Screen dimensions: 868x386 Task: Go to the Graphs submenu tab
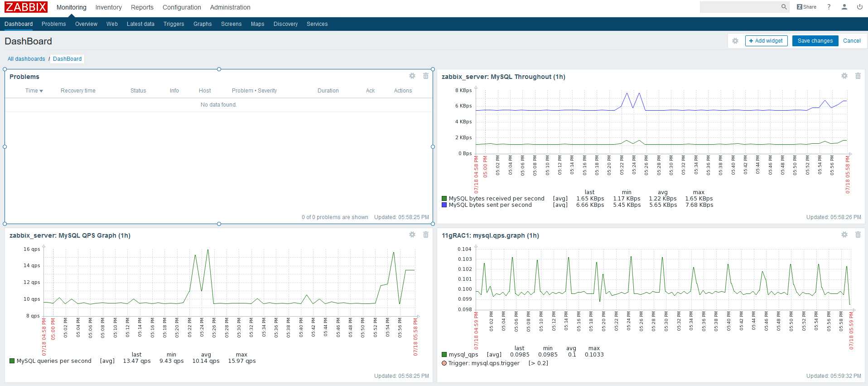click(203, 24)
